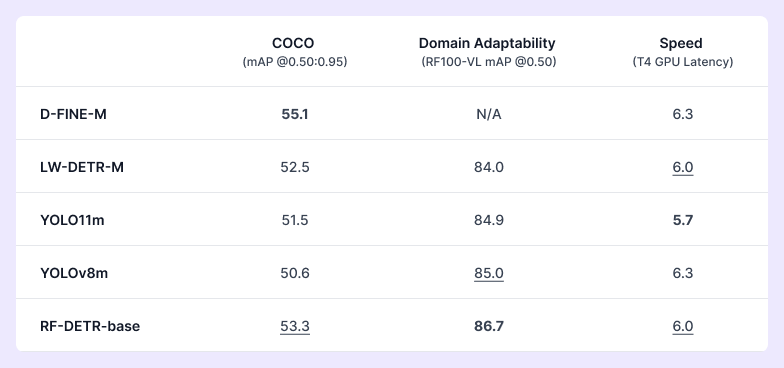Select RF-DETR-base's underlined 6.0 latency

coord(682,326)
